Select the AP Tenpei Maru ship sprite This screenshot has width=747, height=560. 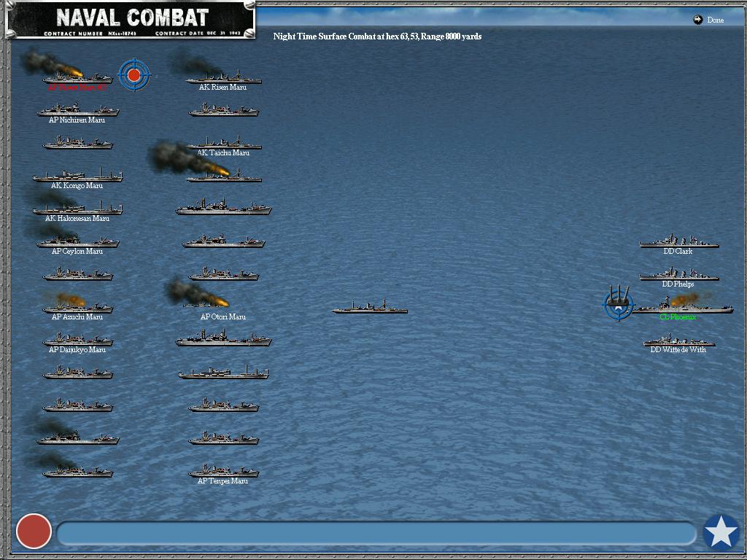(223, 470)
